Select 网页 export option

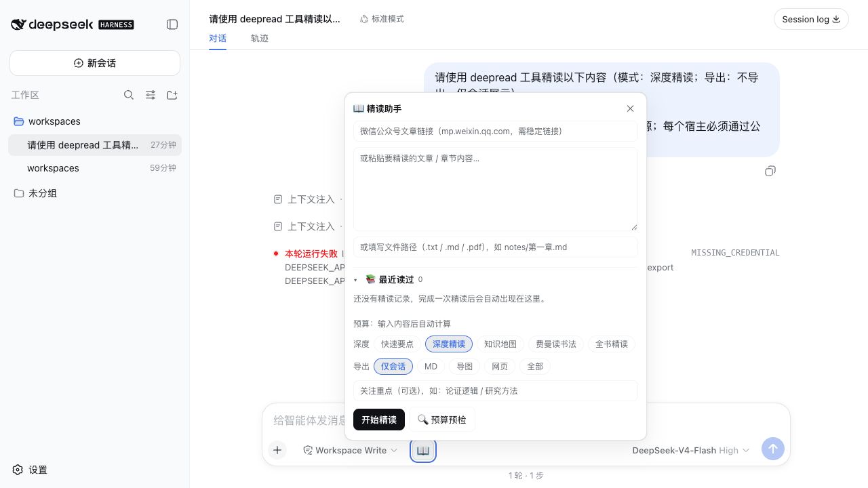(x=500, y=367)
